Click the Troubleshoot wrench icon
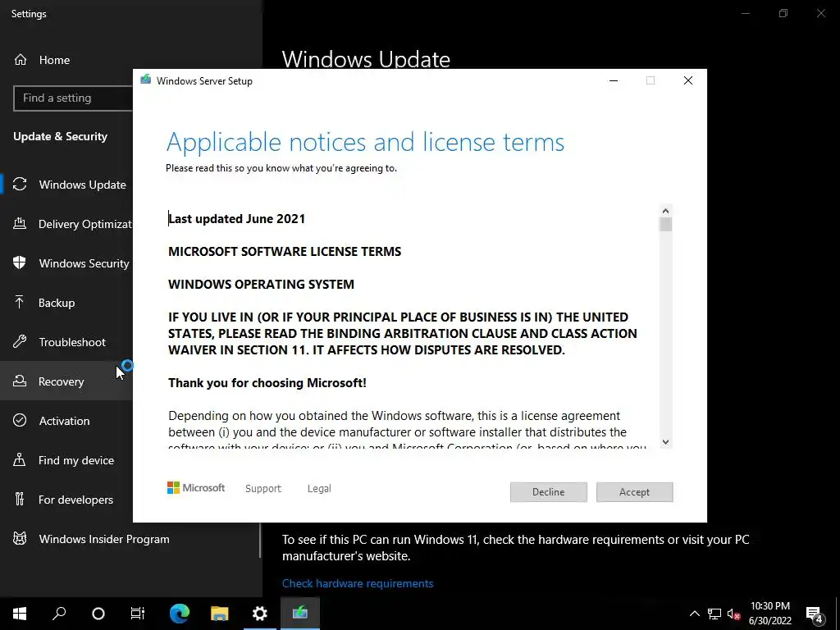Image resolution: width=840 pixels, height=630 pixels. [x=20, y=341]
